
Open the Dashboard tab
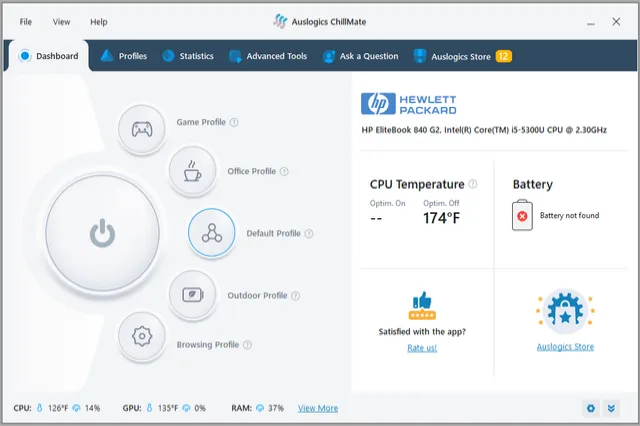click(49, 56)
